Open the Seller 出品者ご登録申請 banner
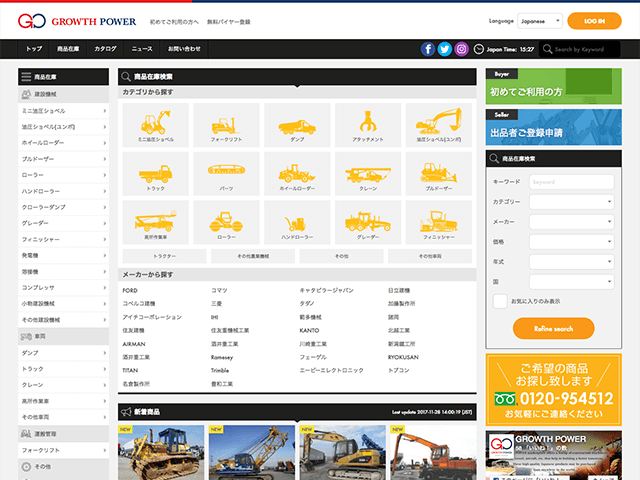This screenshot has width=640, height=480. [x=553, y=127]
